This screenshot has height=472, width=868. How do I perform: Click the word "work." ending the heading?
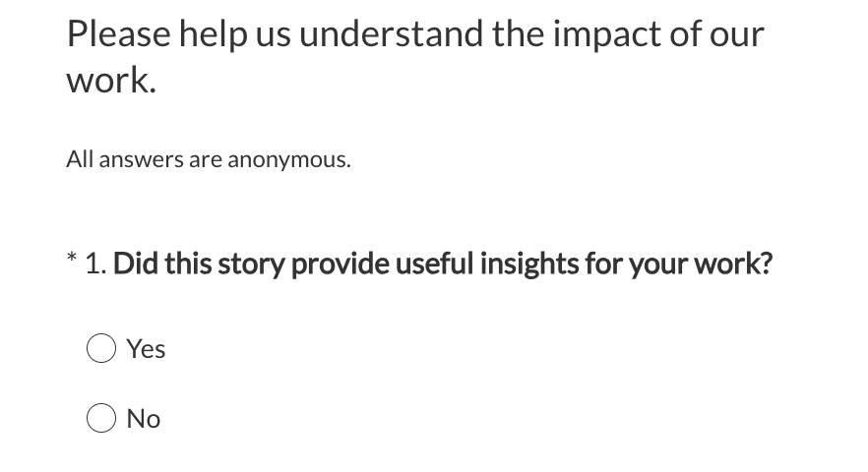click(111, 81)
